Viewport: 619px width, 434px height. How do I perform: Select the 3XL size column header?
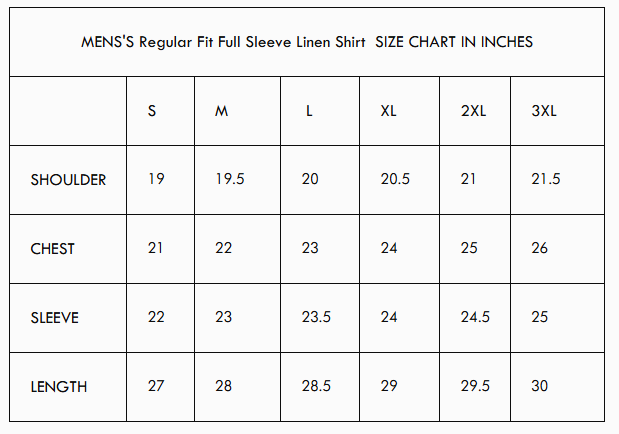(545, 111)
